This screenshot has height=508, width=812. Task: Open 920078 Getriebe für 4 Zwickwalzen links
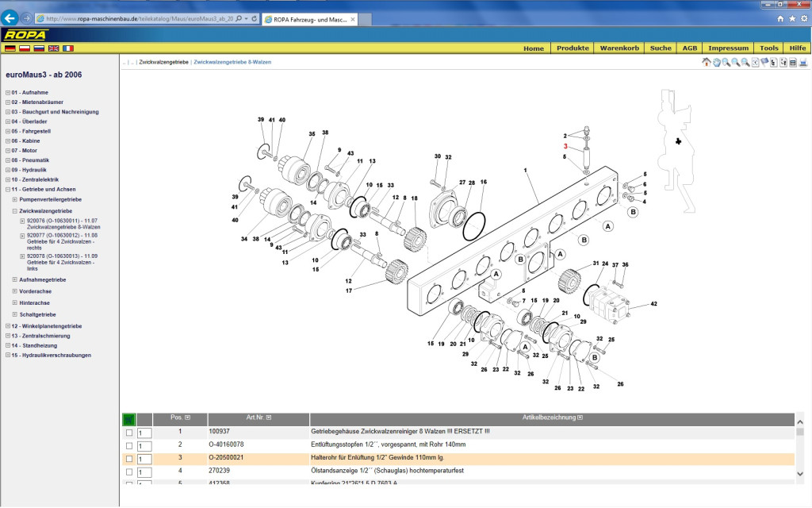pyautogui.click(x=62, y=262)
